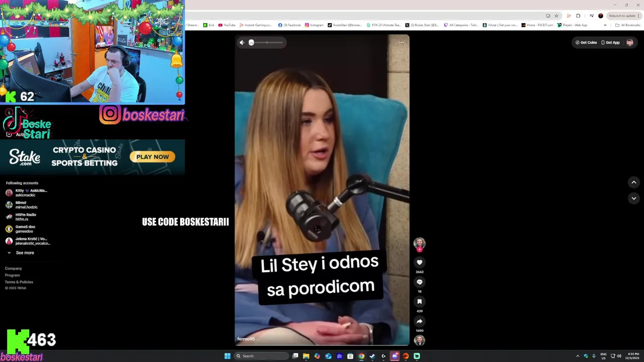Open the Home - FACEIT.com bookmark
644x362 pixels.
[x=537, y=25]
